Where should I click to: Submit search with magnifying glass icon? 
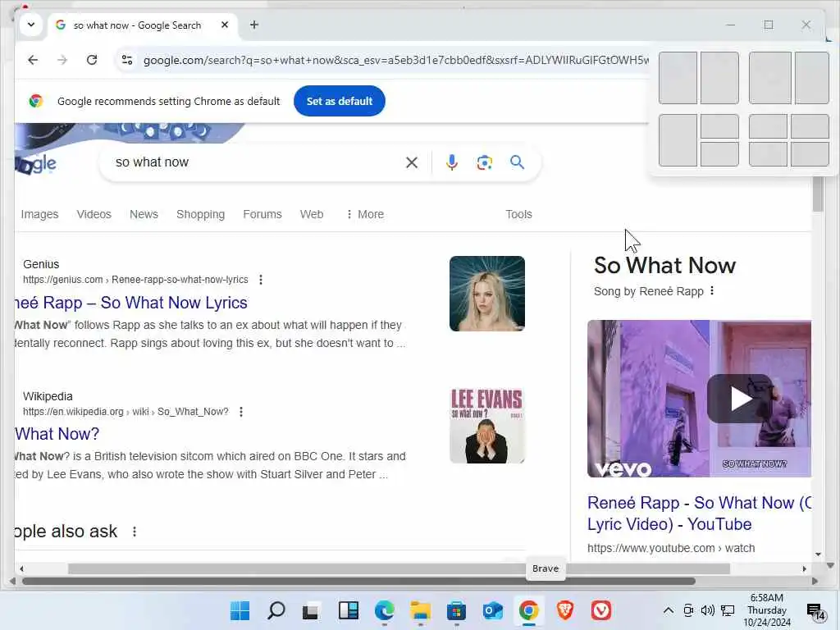517,162
